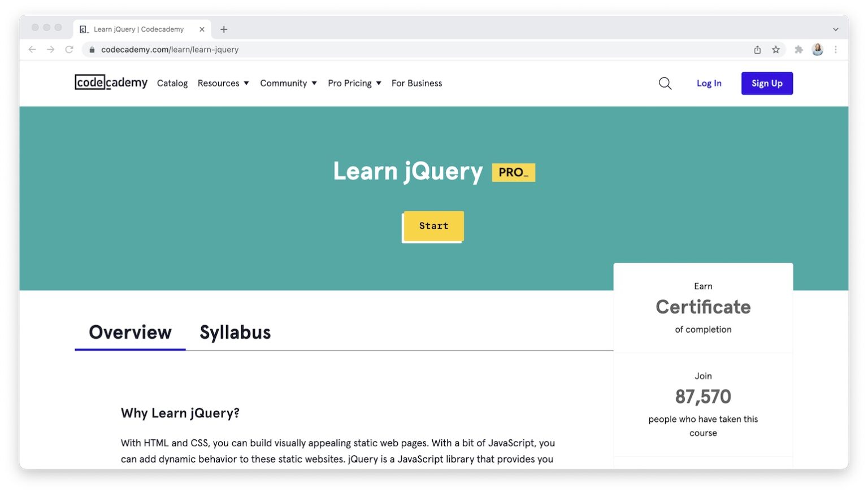Select the Overview tab
868x493 pixels.
[x=130, y=332]
